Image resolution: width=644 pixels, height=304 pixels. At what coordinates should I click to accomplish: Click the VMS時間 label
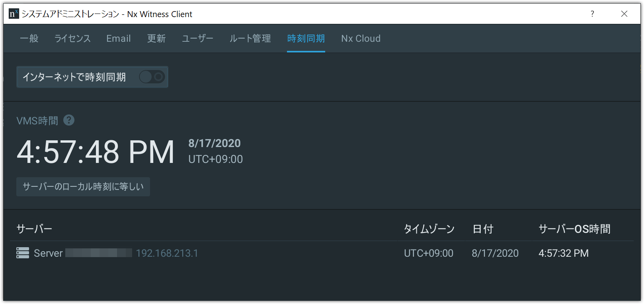point(37,120)
